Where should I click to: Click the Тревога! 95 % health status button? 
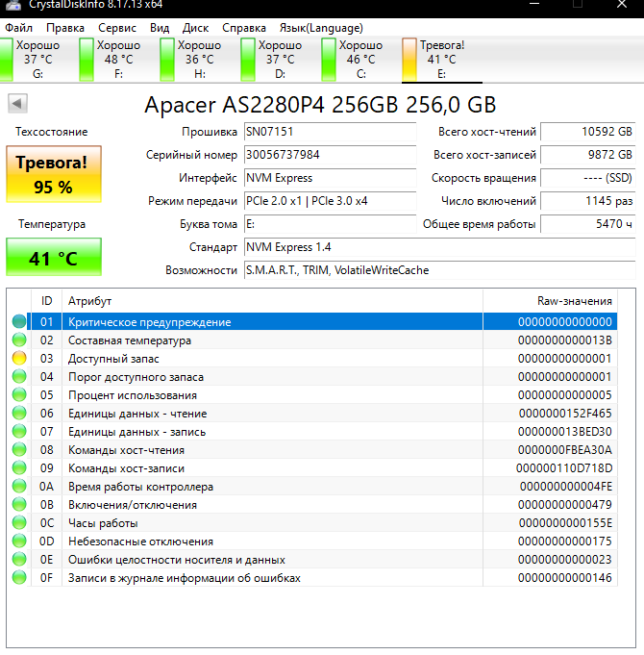point(54,174)
